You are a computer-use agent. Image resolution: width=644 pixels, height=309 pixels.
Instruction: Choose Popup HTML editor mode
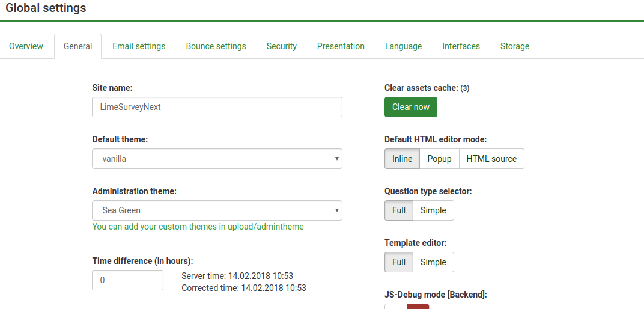[x=439, y=159]
